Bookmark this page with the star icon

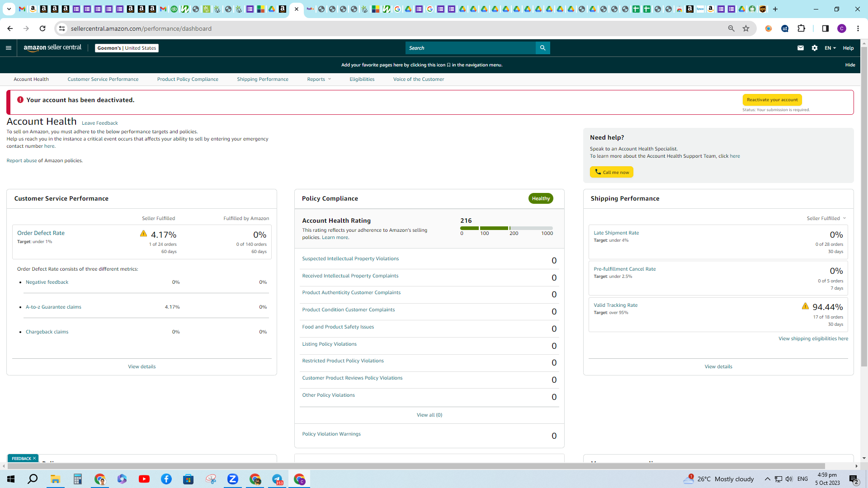746,28
